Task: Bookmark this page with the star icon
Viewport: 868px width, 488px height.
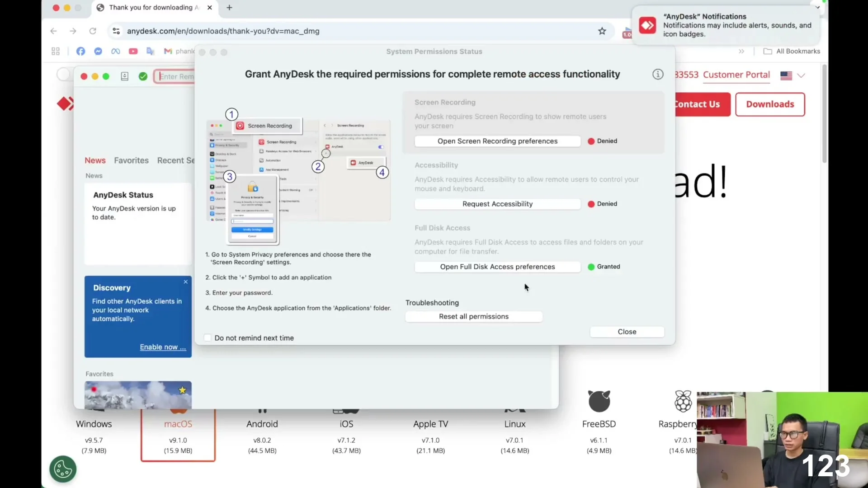Action: (x=602, y=31)
